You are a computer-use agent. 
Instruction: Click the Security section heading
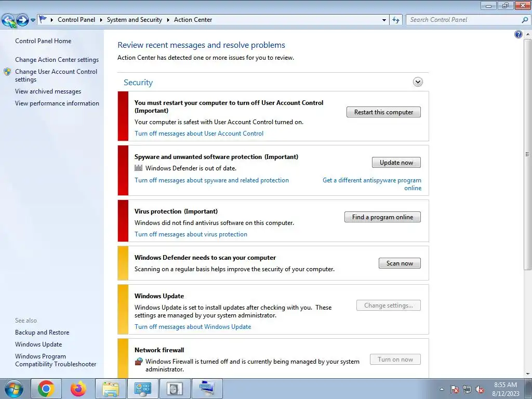tap(138, 83)
